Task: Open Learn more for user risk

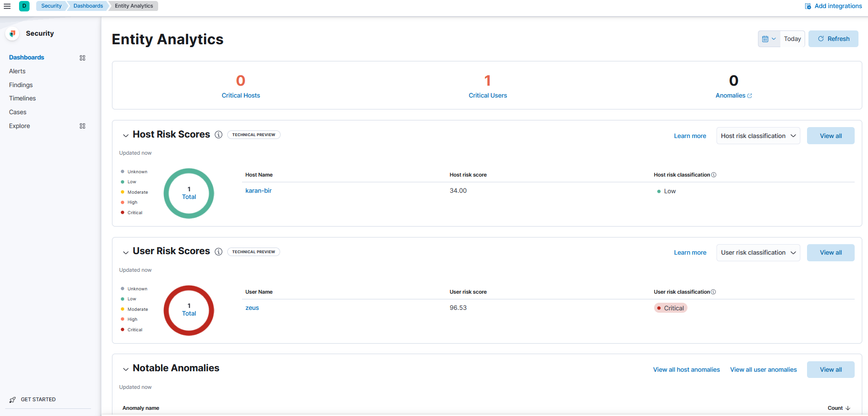Action: point(690,253)
